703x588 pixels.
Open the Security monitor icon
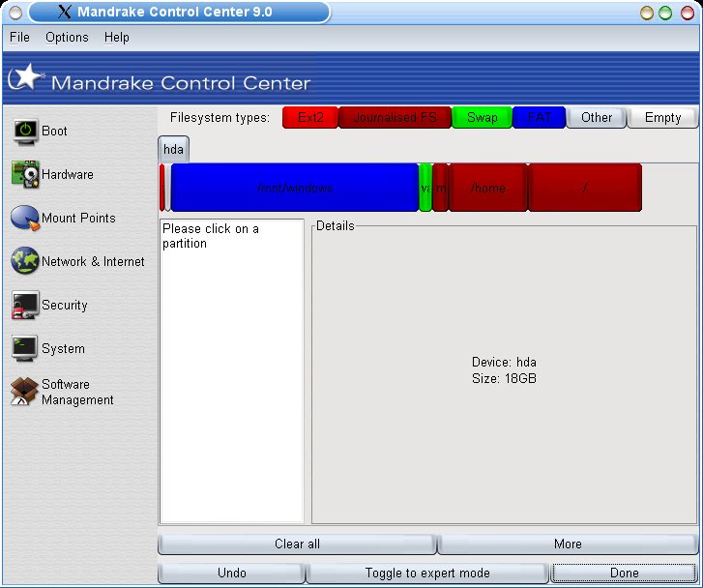click(25, 305)
